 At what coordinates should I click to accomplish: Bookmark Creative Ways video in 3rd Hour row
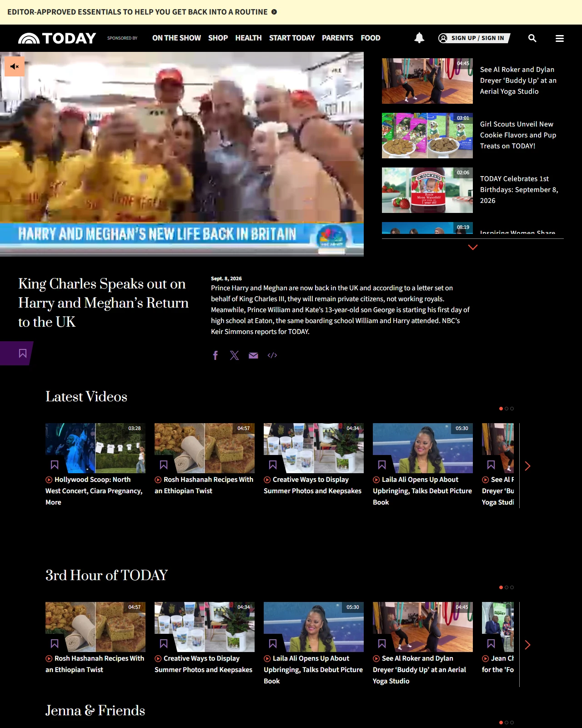(164, 643)
